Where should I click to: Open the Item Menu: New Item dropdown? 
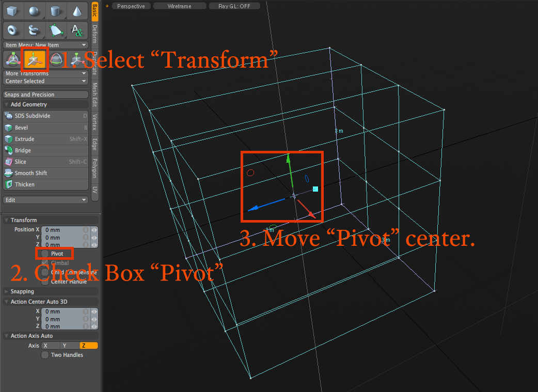coord(45,45)
